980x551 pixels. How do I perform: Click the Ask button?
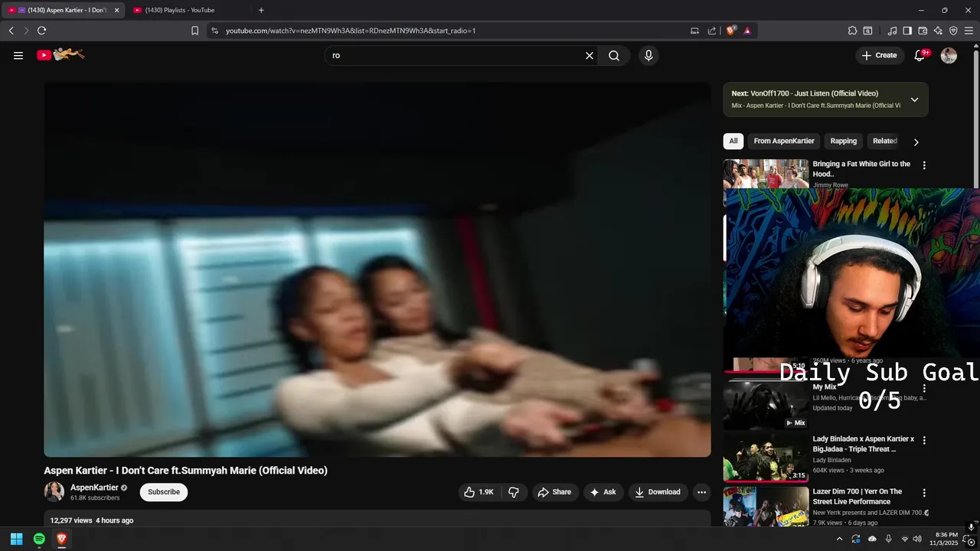603,492
